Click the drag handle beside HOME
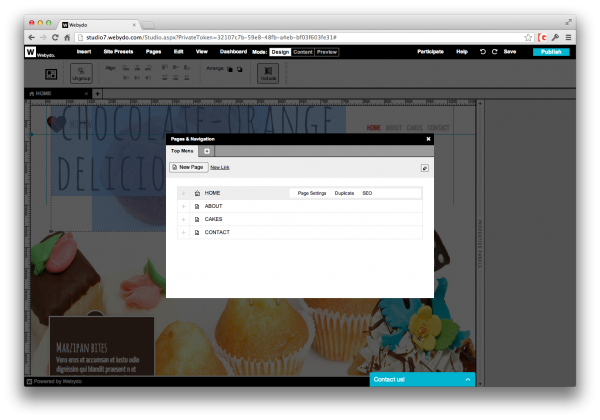Screen dimensions: 600x420 184,193
